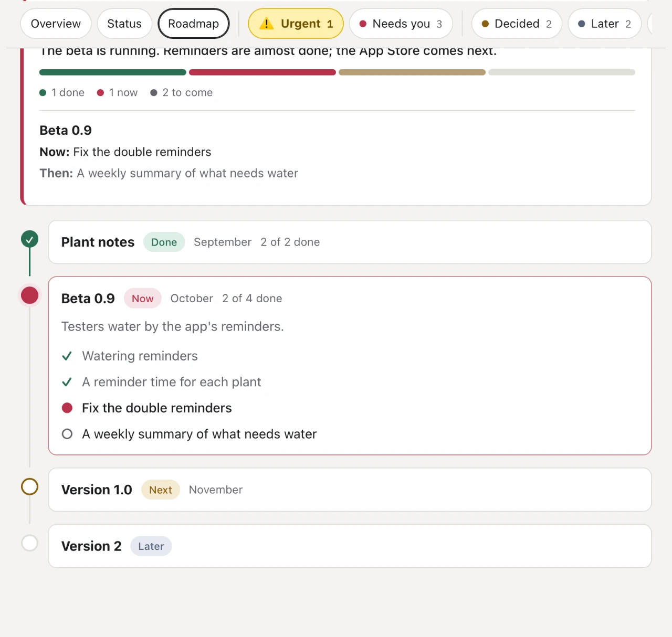This screenshot has height=637, width=672.
Task: Click the green segment of the progress bar
Action: (x=113, y=72)
